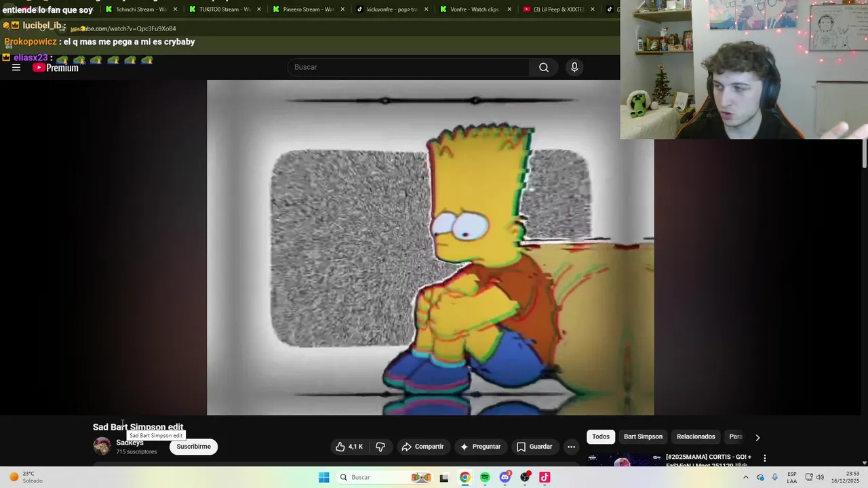This screenshot has height=488, width=868.
Task: Close the TUKITOO Stream tab
Action: 259,9
